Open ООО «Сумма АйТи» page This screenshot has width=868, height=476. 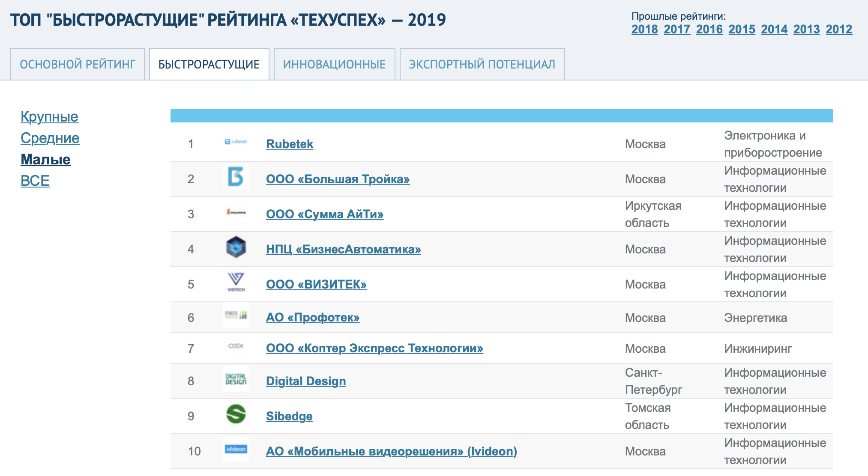(325, 214)
